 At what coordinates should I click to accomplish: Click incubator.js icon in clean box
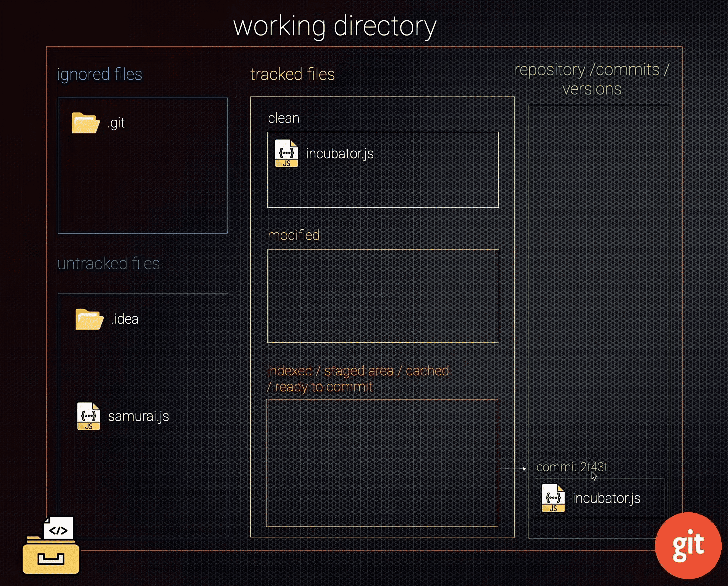[286, 153]
